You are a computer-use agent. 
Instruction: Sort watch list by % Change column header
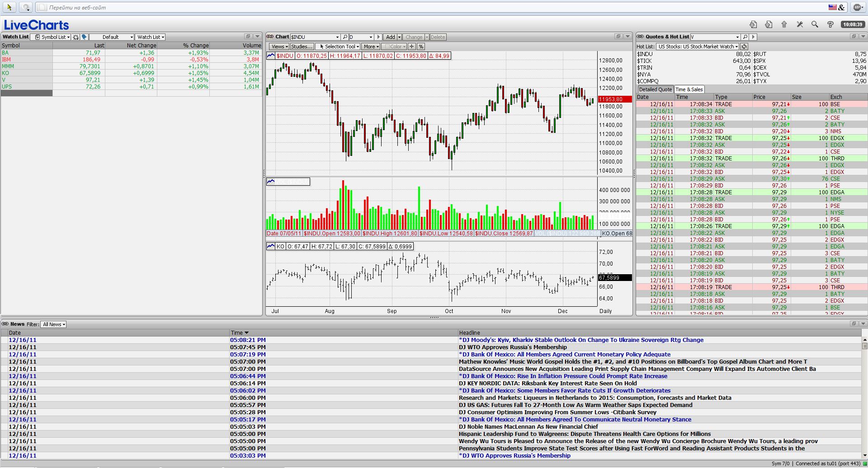point(184,45)
